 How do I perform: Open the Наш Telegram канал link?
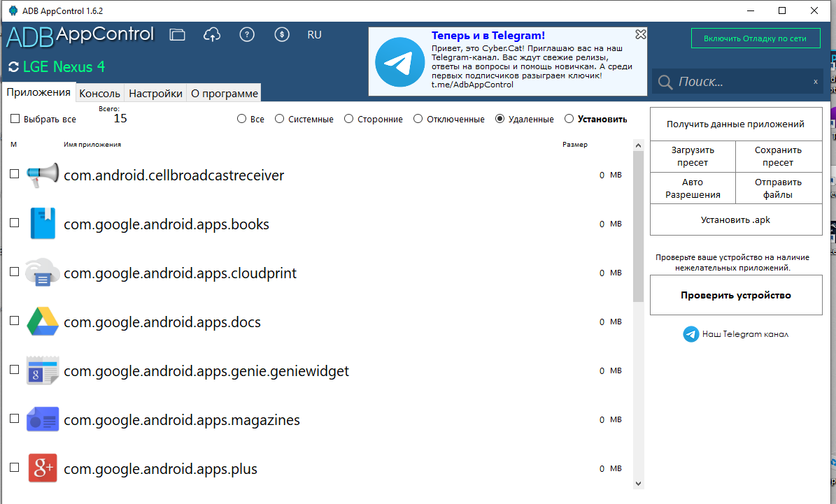pyautogui.click(x=736, y=334)
